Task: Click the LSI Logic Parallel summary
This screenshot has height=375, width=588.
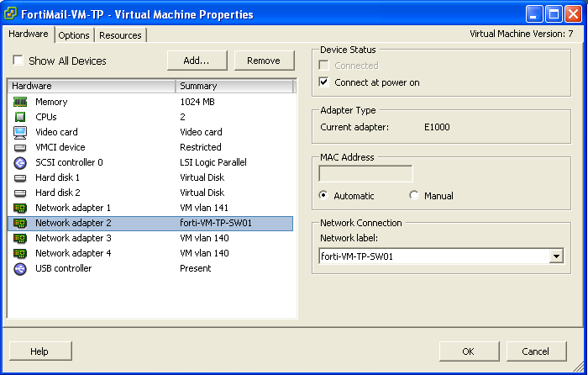Action: [213, 162]
